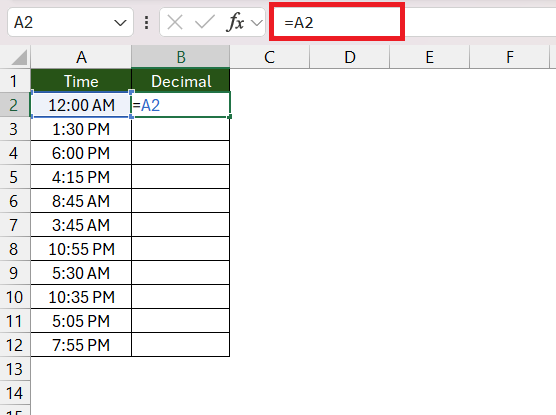
Task: Click cell with 4:15 PM
Action: (81, 177)
